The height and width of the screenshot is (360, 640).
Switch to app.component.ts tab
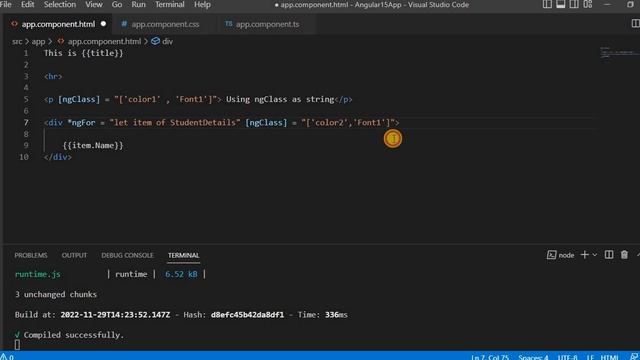tap(267, 24)
